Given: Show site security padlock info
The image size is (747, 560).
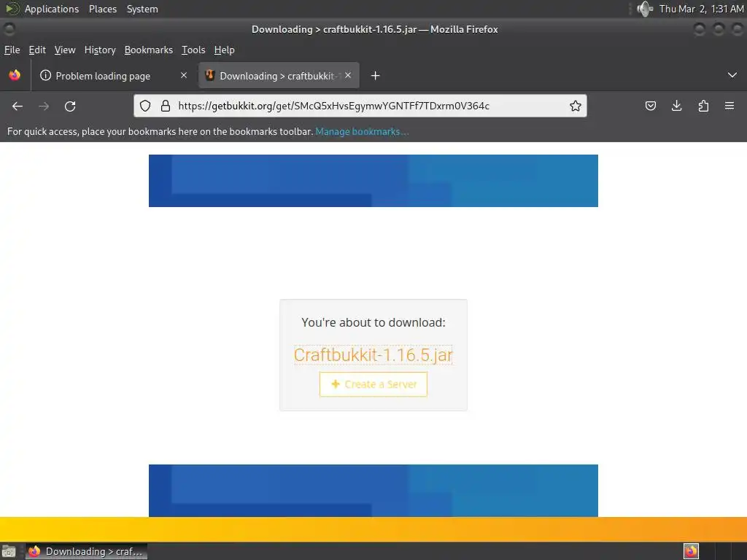Looking at the screenshot, I should (166, 106).
